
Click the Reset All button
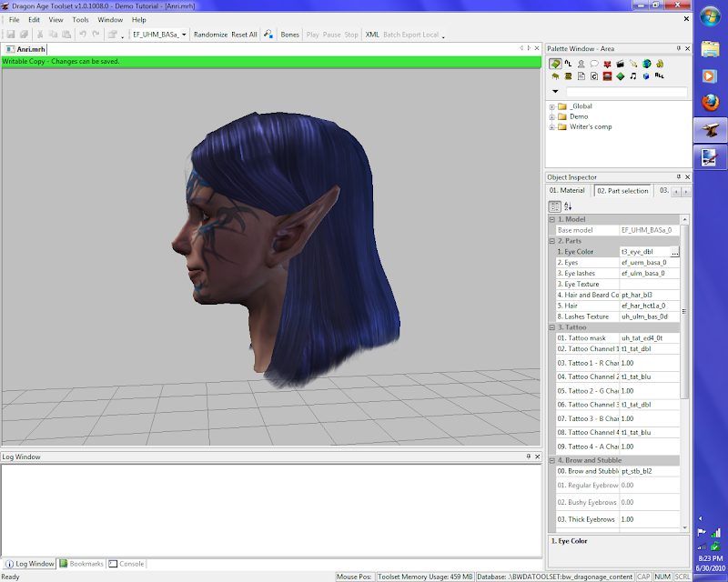[x=244, y=35]
